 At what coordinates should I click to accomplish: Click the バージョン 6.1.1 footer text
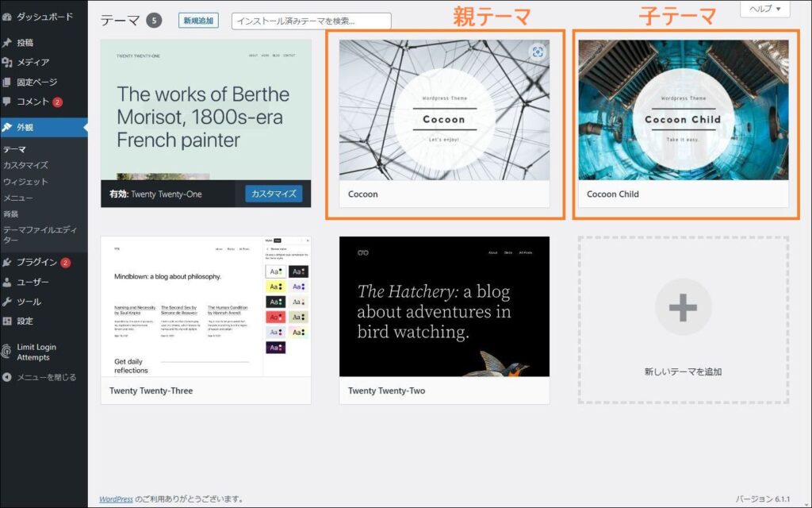pos(763,498)
